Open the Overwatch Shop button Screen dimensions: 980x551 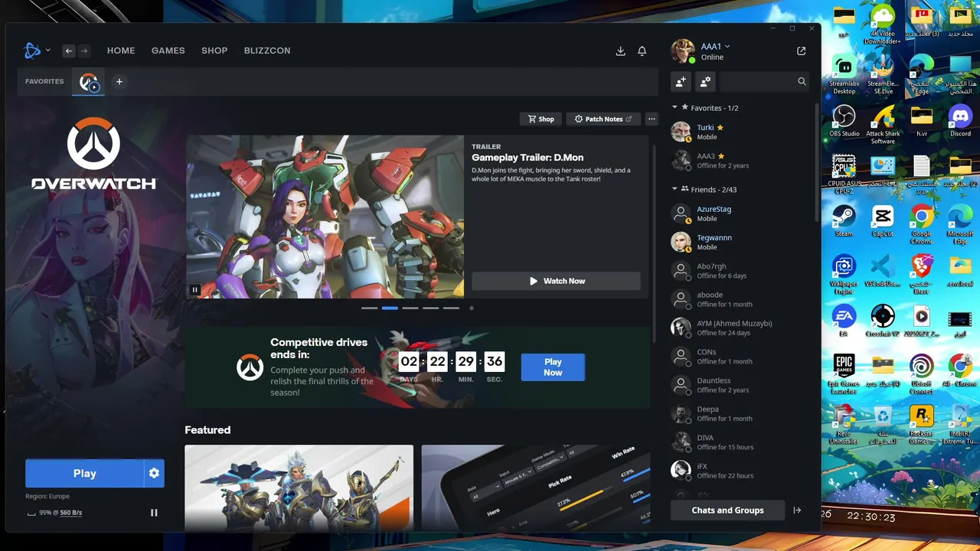(540, 119)
